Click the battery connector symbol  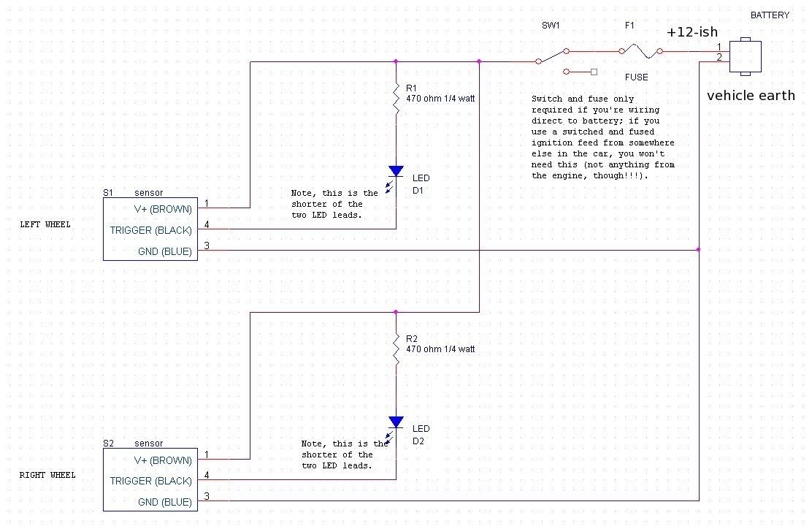coord(746,57)
